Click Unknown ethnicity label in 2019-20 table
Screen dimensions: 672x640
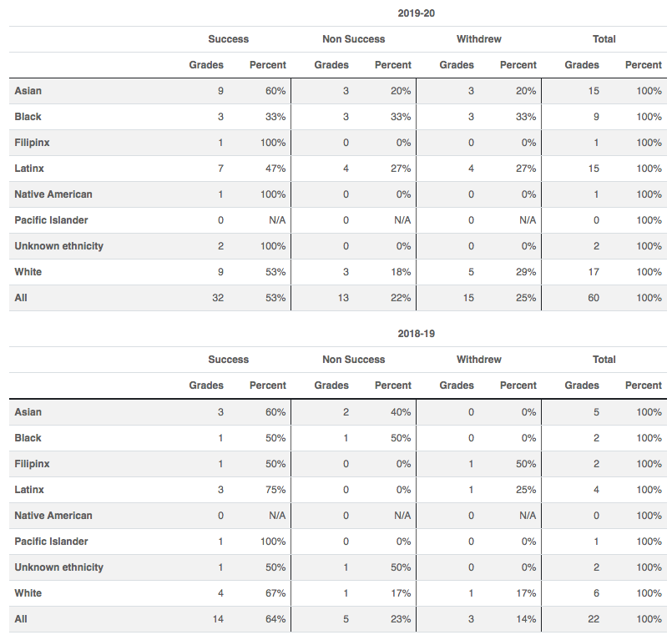pyautogui.click(x=59, y=246)
